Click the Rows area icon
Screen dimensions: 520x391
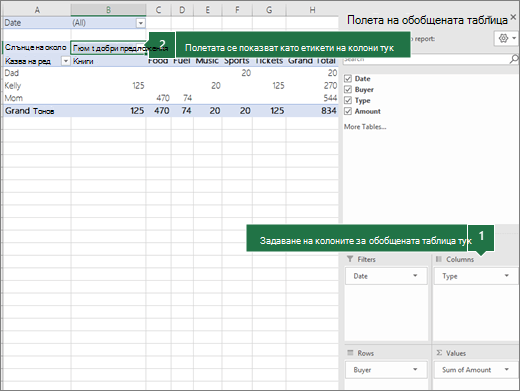click(x=350, y=353)
